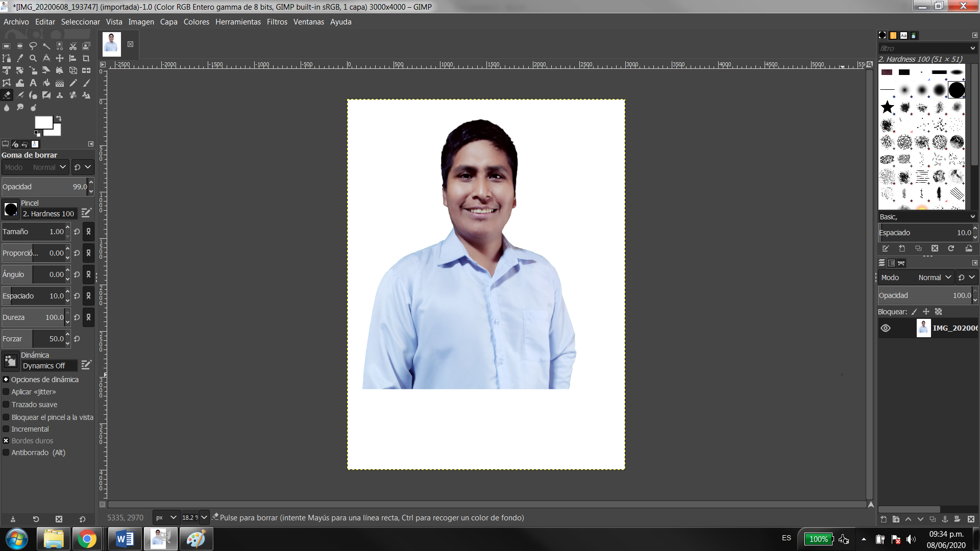Select the Text tool
980x551 pixels.
click(x=33, y=83)
